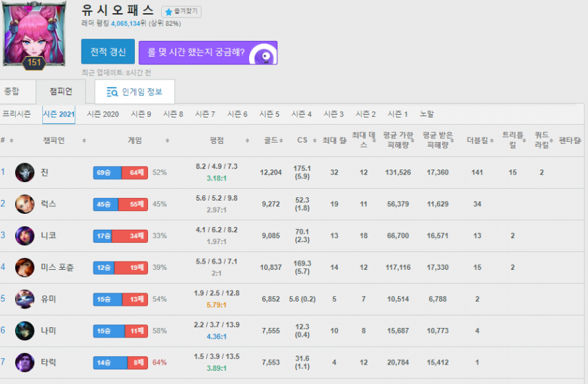Select the 시즌 5 tab

click(x=269, y=114)
